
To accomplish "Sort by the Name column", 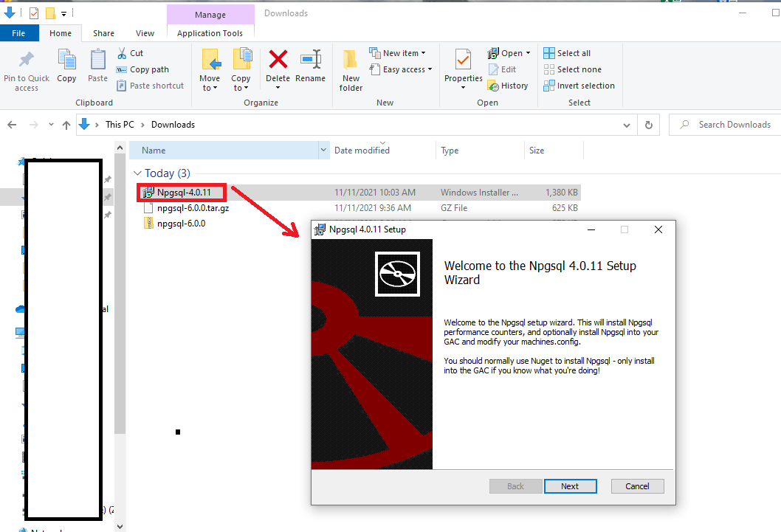I will [x=224, y=151].
